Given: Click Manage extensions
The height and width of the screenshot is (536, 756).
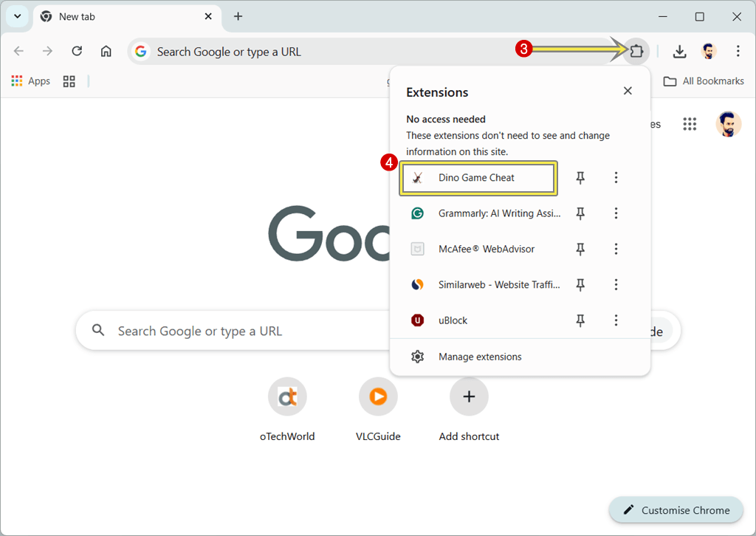Looking at the screenshot, I should [x=520, y=357].
